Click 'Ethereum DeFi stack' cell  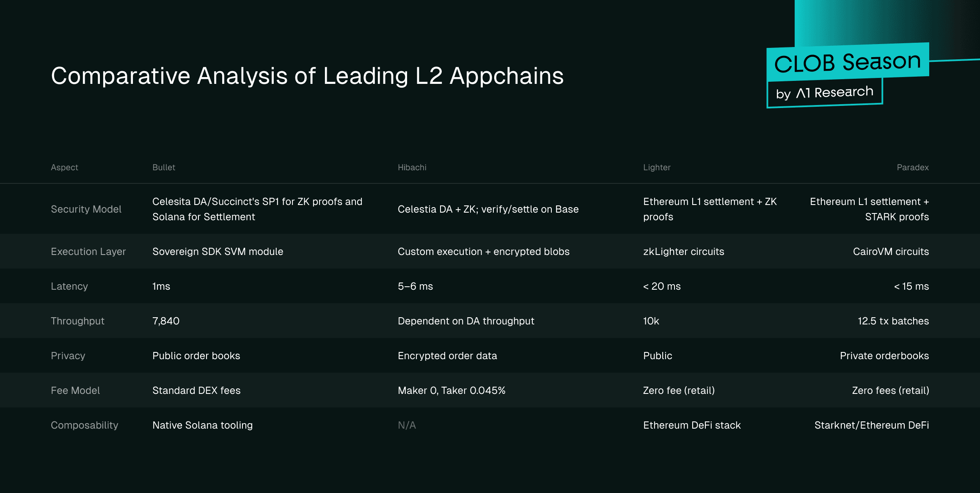point(692,425)
